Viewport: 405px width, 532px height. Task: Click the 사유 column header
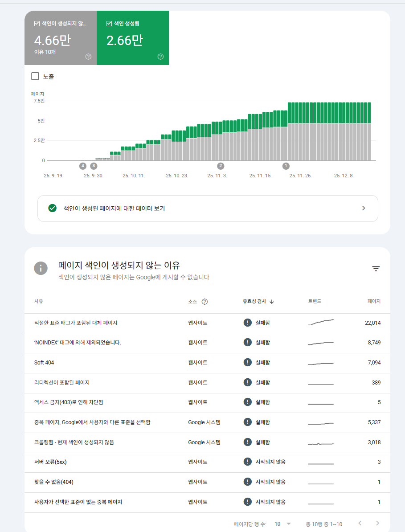pos(39,302)
